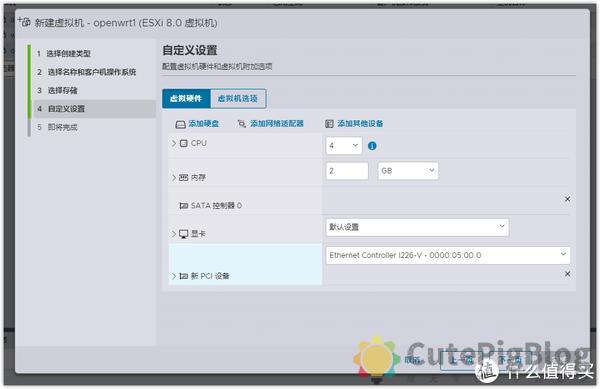Click the SATA 控制器 0 label
This screenshot has height=389, width=600.
(x=216, y=206)
